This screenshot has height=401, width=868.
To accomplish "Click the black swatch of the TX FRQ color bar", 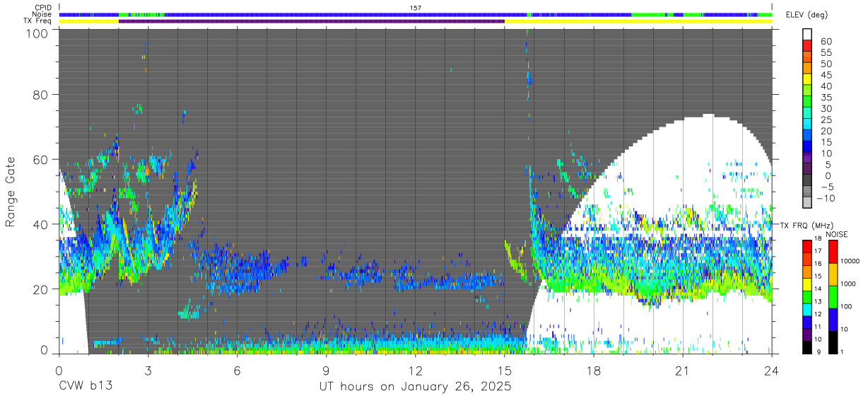I will tap(807, 347).
